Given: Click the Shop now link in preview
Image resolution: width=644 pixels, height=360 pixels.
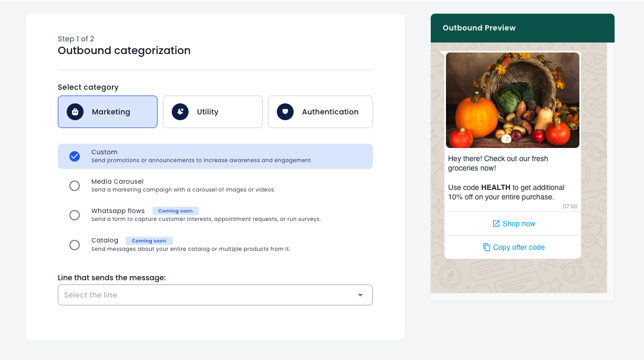Looking at the screenshot, I should tap(518, 224).
